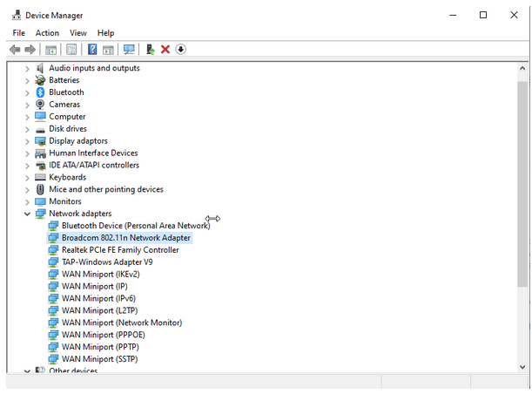Click Show/Hide Console Tree toolbar icon
The height and width of the screenshot is (394, 532).
pos(51,50)
